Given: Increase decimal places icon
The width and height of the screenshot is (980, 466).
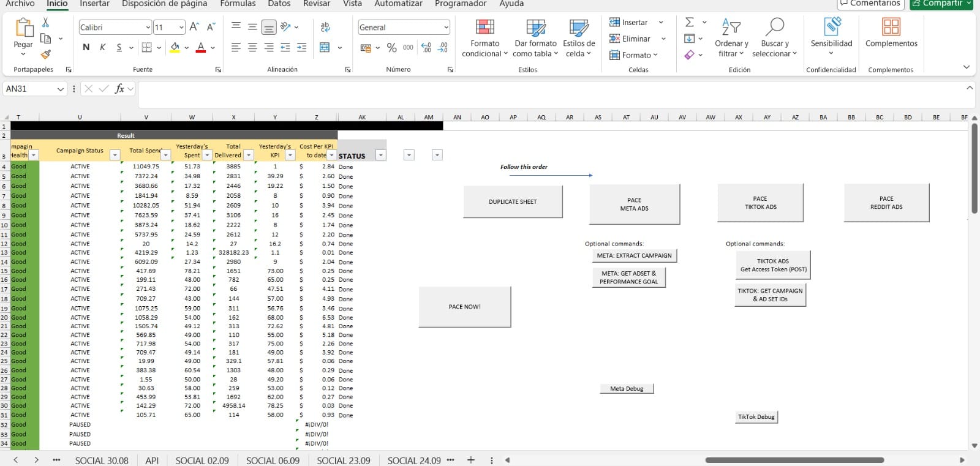Looking at the screenshot, I should point(426,48).
